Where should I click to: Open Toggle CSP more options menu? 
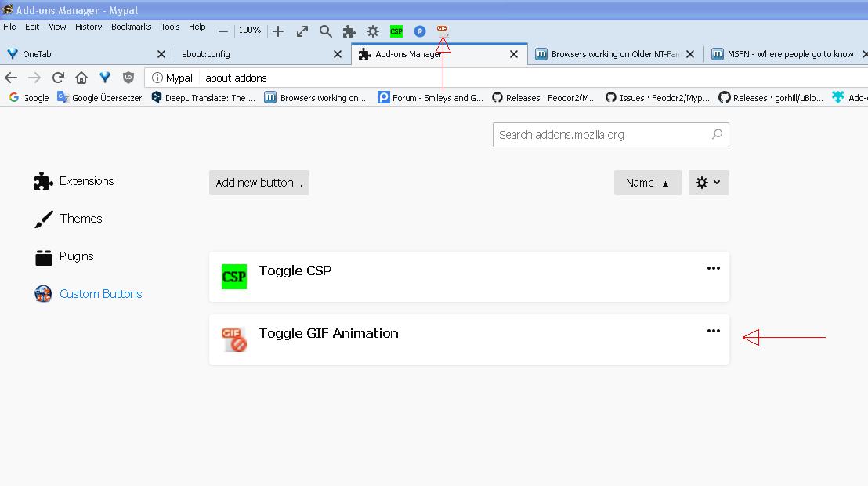[714, 268]
